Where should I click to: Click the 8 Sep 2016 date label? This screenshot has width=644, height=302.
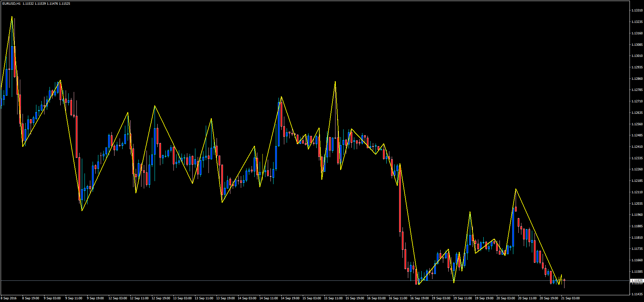[x=9, y=298]
